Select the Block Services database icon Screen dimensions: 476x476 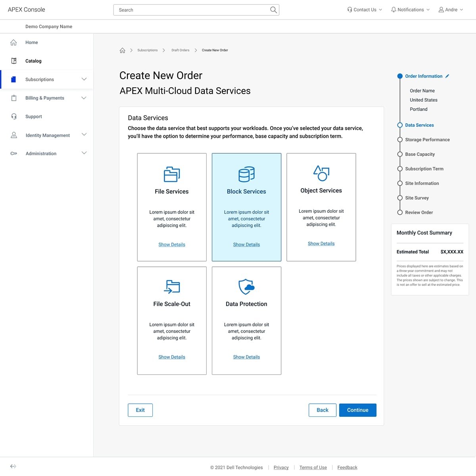246,173
